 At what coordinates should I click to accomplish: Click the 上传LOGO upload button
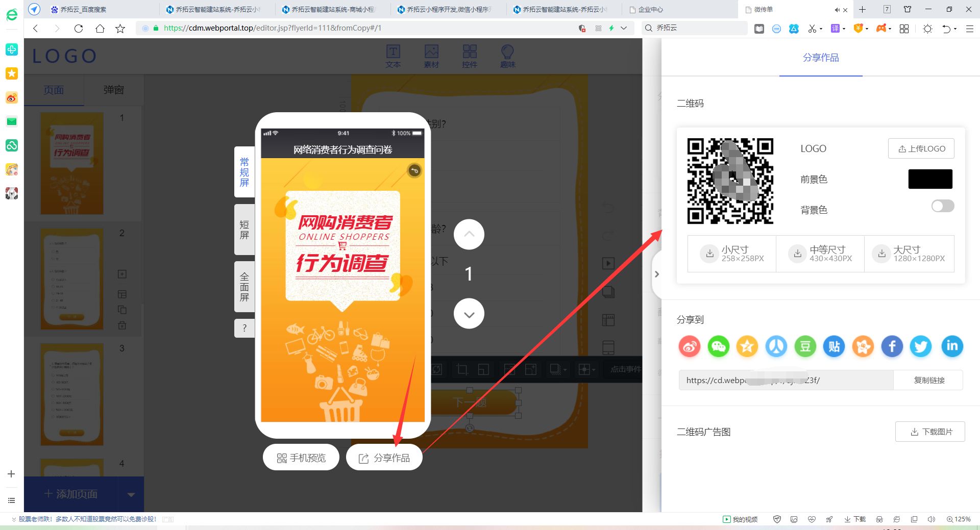pyautogui.click(x=921, y=148)
